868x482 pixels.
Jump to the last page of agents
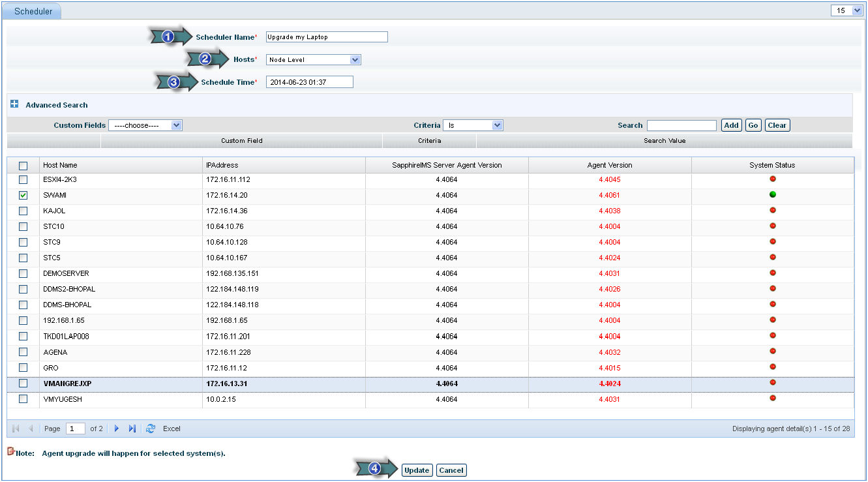(x=132, y=429)
